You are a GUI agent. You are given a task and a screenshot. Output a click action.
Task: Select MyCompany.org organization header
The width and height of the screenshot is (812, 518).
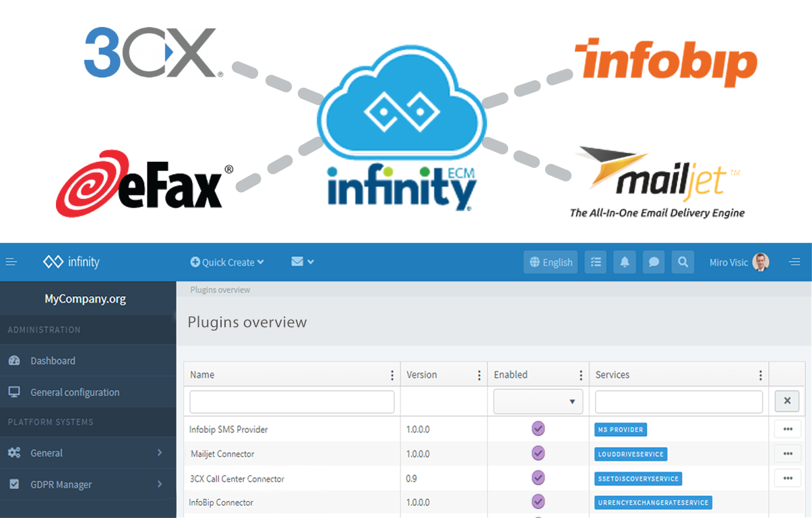click(x=85, y=299)
